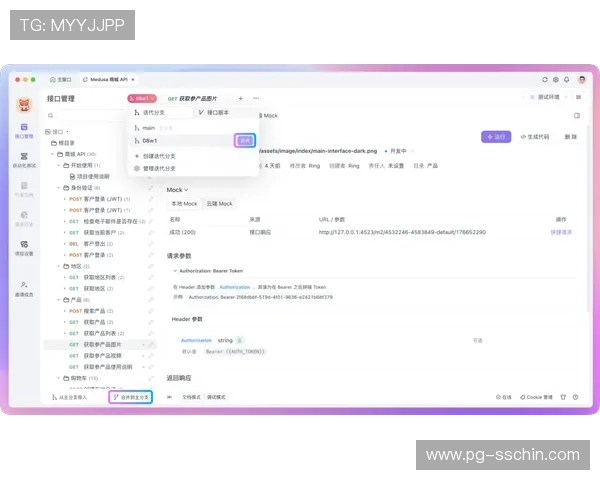Switch to 接口版本 tab in popup
600x480 pixels.
coord(211,112)
